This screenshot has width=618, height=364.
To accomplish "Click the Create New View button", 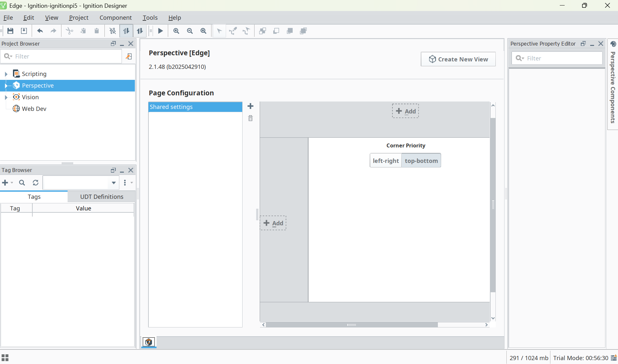I will click(x=458, y=59).
